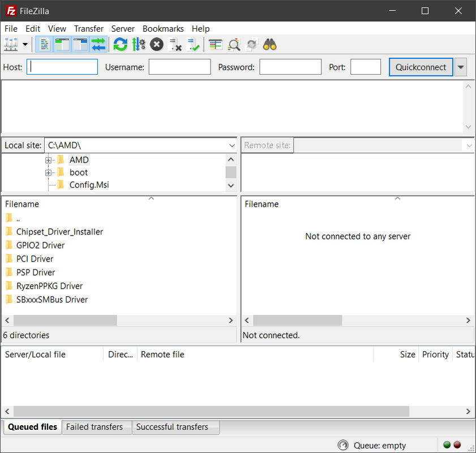Cancel the current operation
Image resolution: width=476 pixels, height=453 pixels.
pos(157,45)
